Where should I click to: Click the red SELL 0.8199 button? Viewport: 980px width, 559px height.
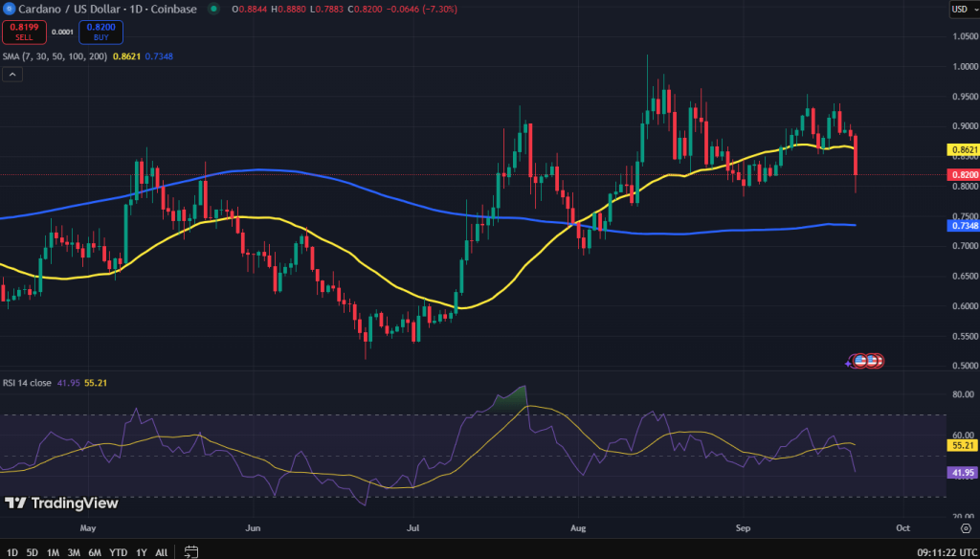[x=24, y=32]
